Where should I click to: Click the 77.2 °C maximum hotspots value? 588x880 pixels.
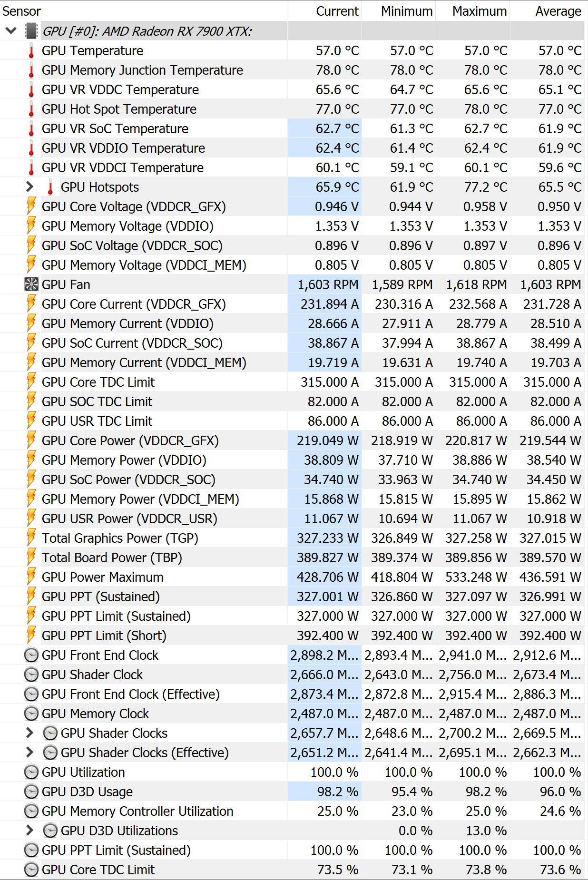486,187
